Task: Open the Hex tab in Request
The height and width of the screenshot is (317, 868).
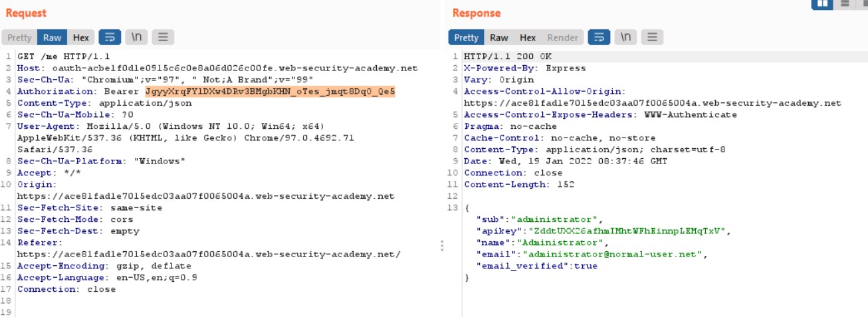Action: [x=81, y=38]
